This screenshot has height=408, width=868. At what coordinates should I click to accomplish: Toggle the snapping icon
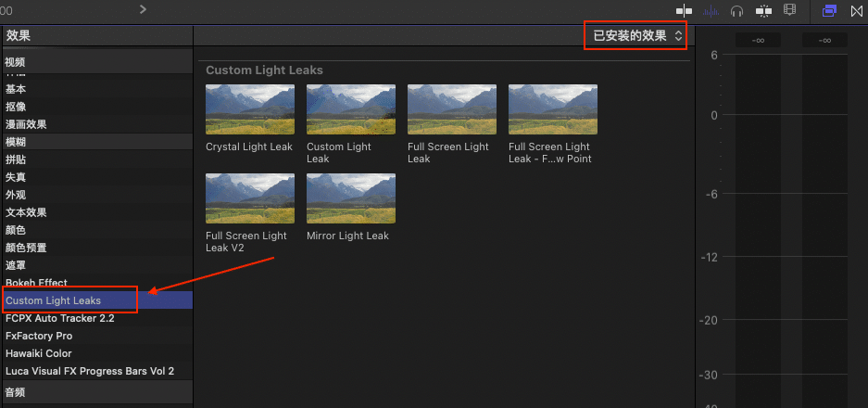764,10
